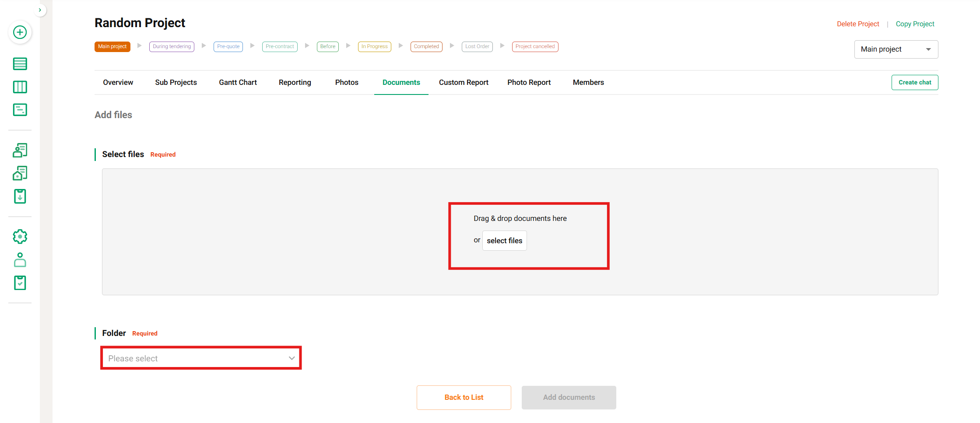Image resolution: width=980 pixels, height=423 pixels.
Task: Click the Create chat button
Action: [914, 82]
